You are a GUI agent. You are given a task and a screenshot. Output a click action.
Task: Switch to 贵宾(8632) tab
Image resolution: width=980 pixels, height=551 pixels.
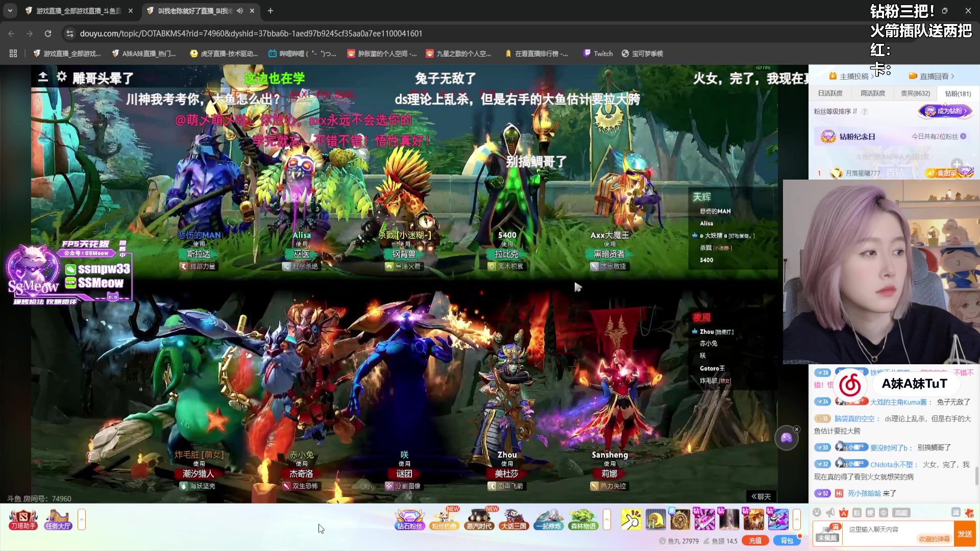[x=915, y=93]
